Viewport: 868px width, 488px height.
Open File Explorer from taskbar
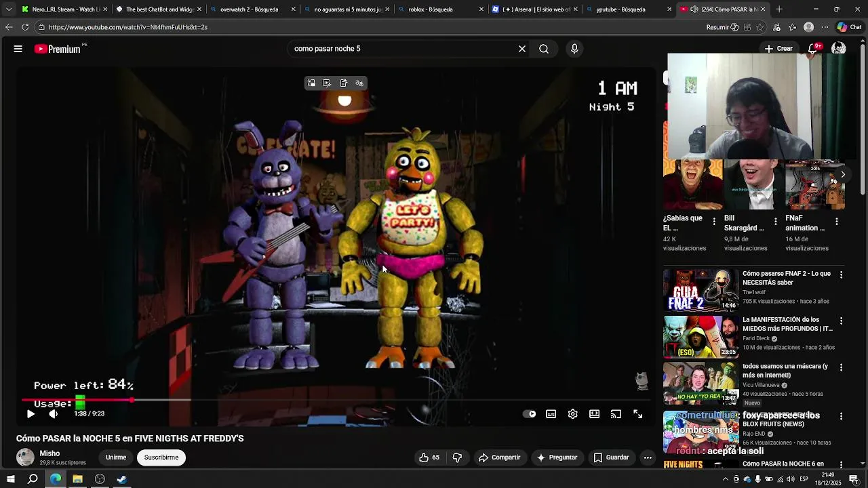coord(77,479)
